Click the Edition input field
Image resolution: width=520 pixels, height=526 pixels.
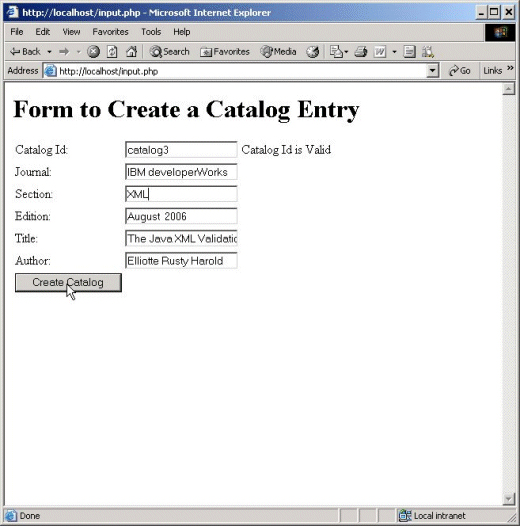(x=181, y=216)
